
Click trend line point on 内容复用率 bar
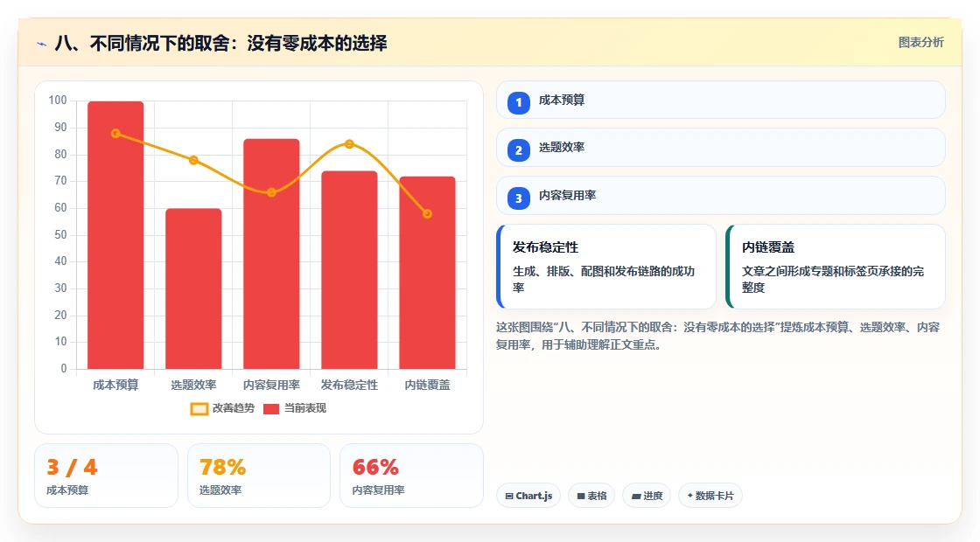(x=271, y=192)
